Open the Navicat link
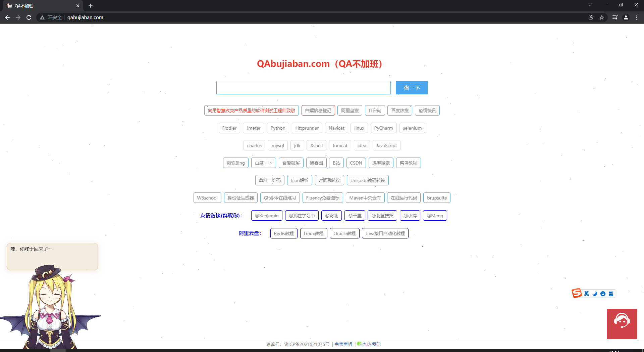The width and height of the screenshot is (644, 352). pyautogui.click(x=336, y=128)
